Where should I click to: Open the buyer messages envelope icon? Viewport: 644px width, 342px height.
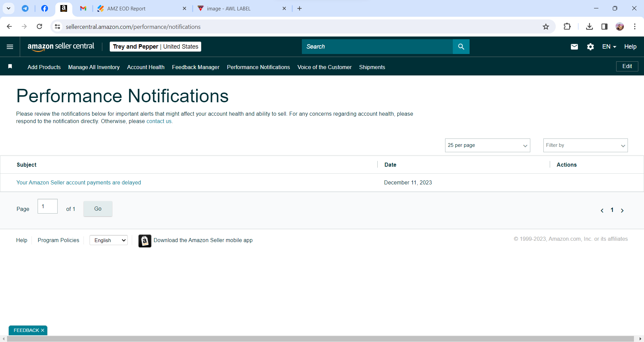[x=574, y=47]
